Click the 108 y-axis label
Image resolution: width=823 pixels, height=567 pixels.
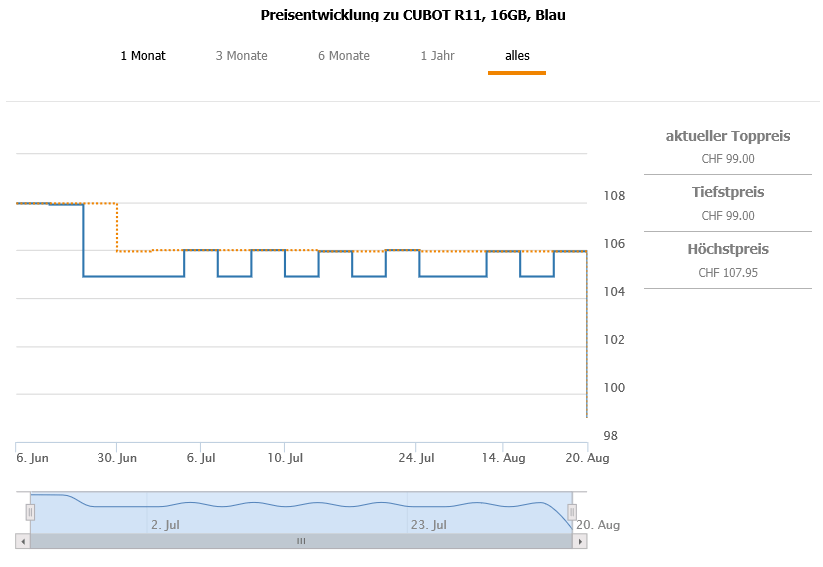click(x=614, y=196)
